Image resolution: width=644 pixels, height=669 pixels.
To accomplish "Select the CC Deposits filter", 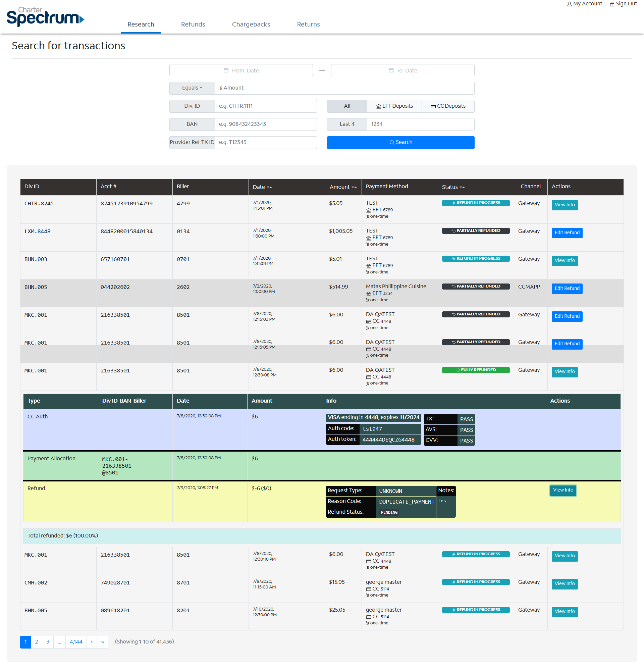I will click(448, 106).
